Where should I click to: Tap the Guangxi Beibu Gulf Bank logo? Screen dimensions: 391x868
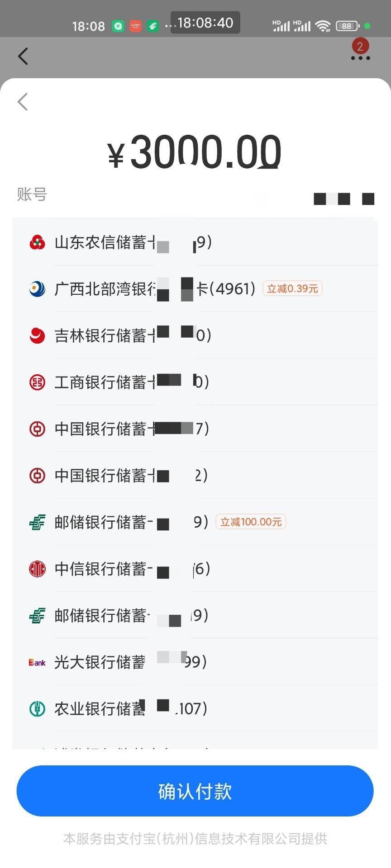click(x=37, y=289)
